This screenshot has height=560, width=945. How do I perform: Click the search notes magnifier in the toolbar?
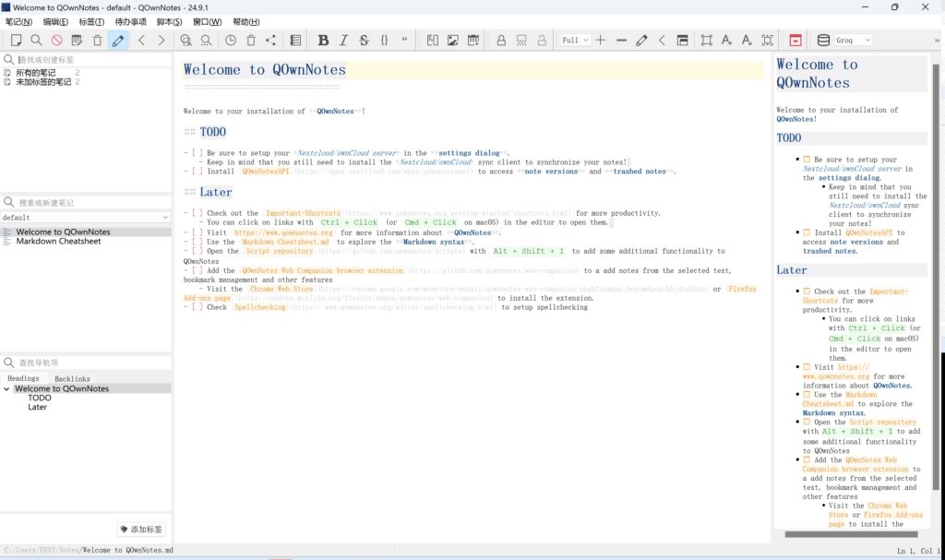[36, 41]
